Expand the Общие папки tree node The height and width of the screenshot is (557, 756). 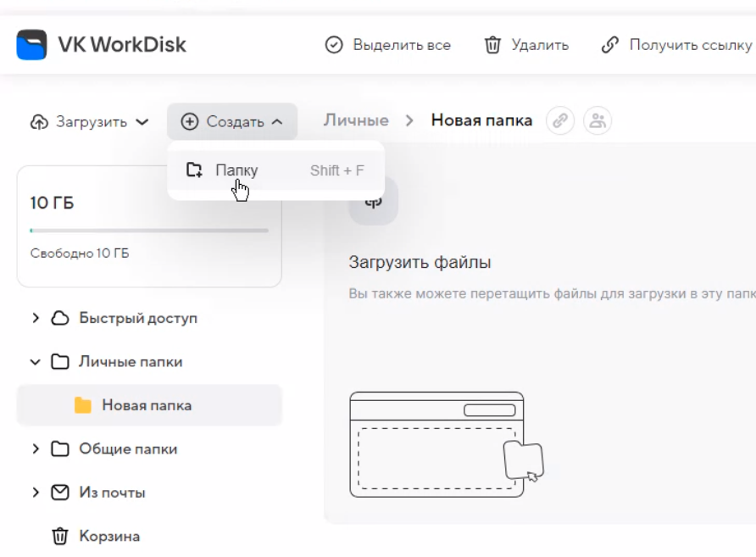pyautogui.click(x=36, y=449)
